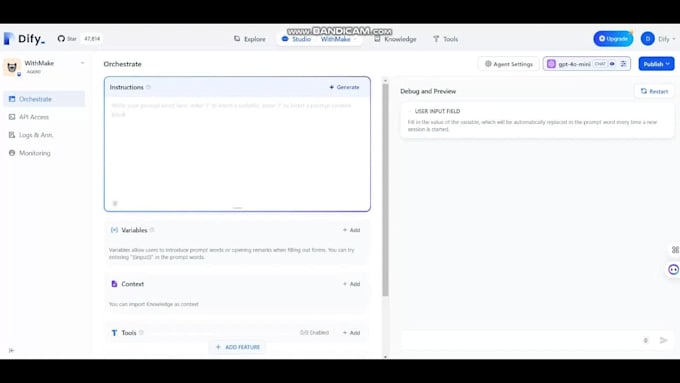Click the API Access sidebar icon
Screen dimensions: 680x383
(x=12, y=117)
